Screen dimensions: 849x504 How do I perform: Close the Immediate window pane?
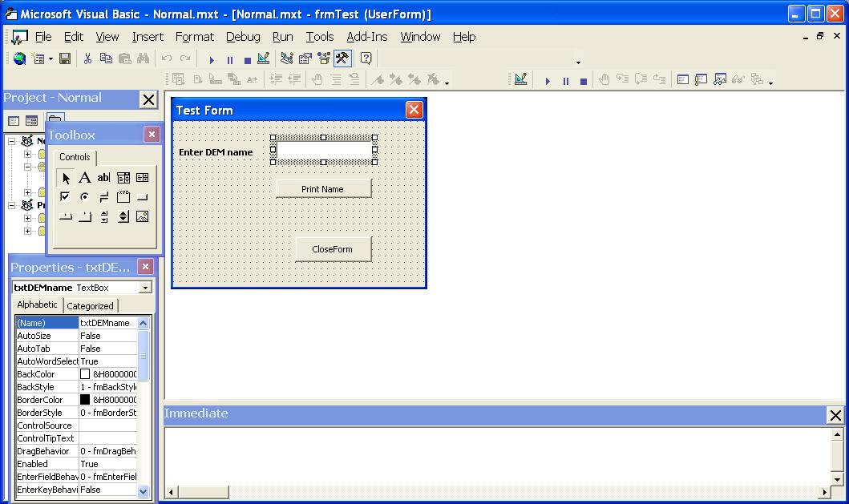[835, 415]
